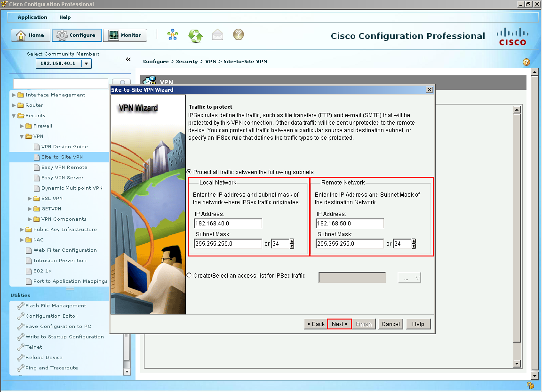Open the Application menu
Screen dimensions: 542x392
(x=32, y=17)
